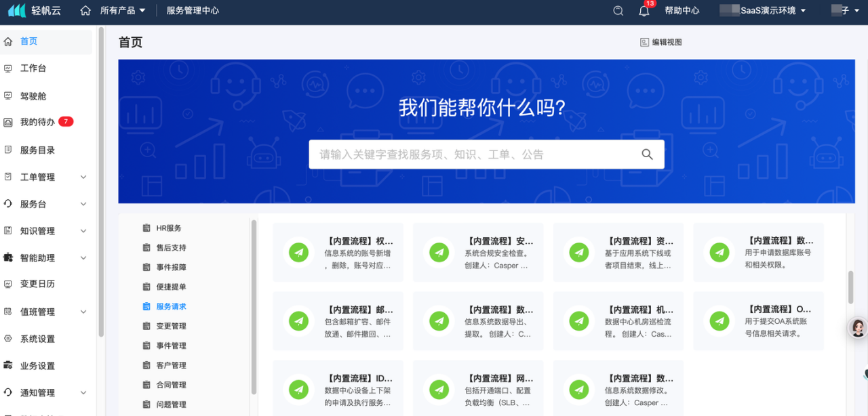Screen dimensions: 868x416
Task: Click the 轻帆云 logo
Action: click(x=35, y=11)
